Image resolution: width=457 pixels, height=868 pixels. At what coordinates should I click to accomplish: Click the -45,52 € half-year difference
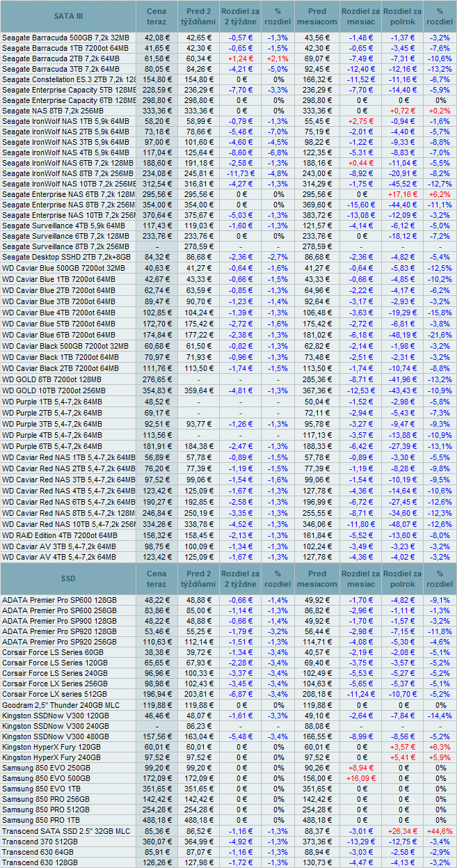click(402, 184)
